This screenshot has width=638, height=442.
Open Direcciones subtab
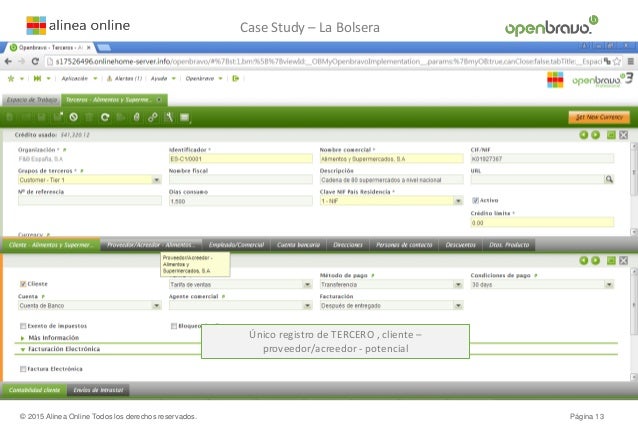[x=347, y=245]
